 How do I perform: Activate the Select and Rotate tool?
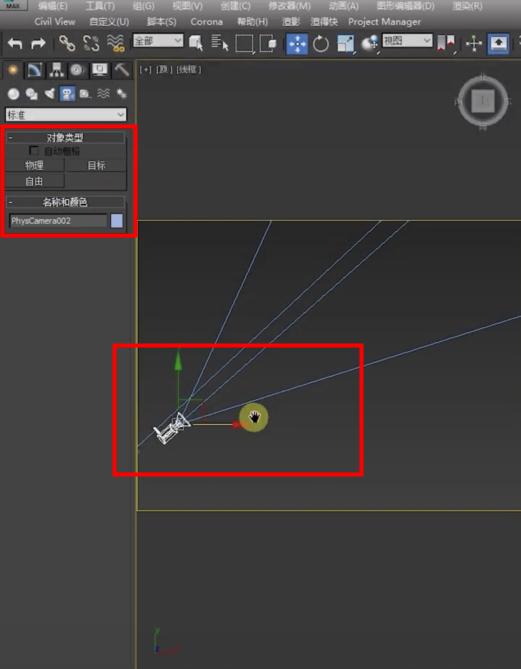pyautogui.click(x=321, y=44)
